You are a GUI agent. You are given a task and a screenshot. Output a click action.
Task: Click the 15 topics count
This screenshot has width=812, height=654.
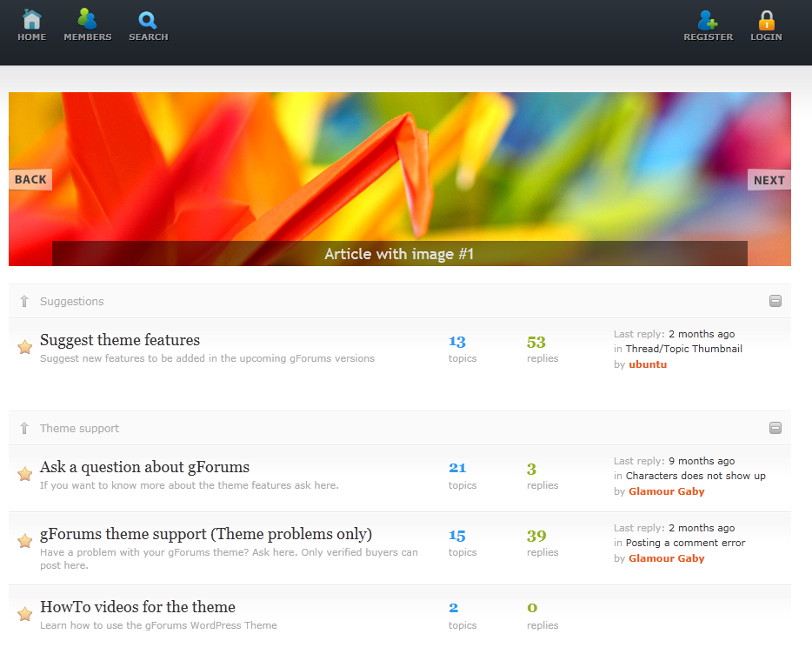coord(457,536)
